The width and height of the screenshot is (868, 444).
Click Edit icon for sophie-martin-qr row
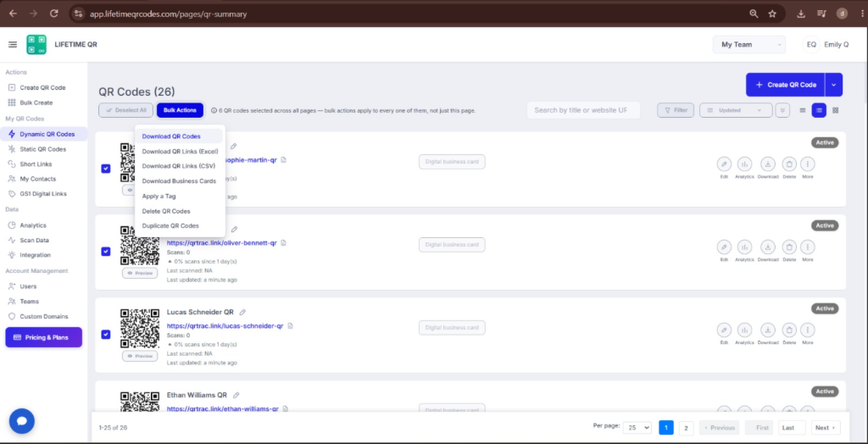point(724,164)
